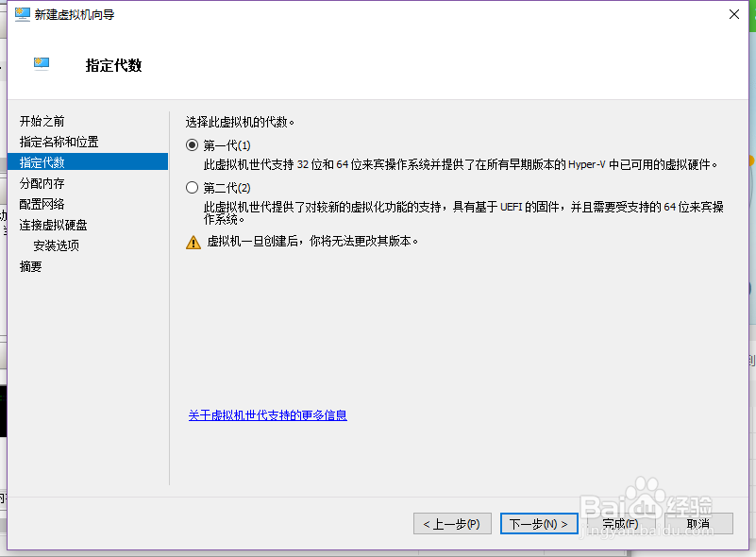Click the wizard icon in title bar
This screenshot has height=557, width=756.
point(23,14)
